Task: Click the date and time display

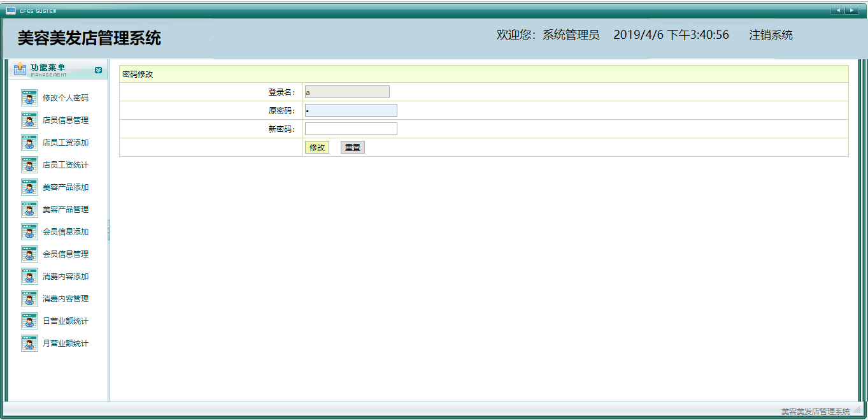Action: pyautogui.click(x=671, y=35)
